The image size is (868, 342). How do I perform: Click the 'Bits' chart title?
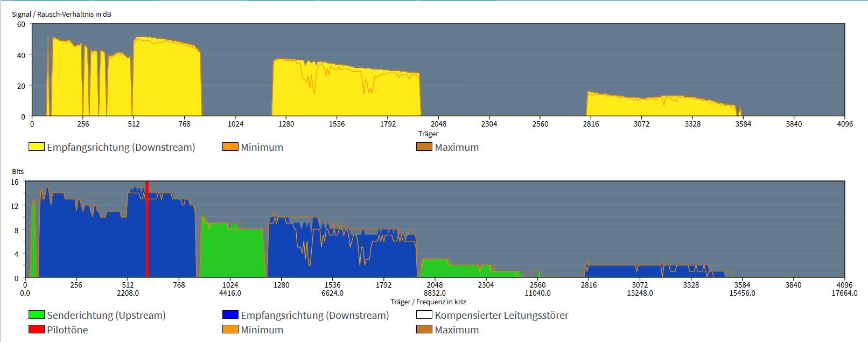18,172
